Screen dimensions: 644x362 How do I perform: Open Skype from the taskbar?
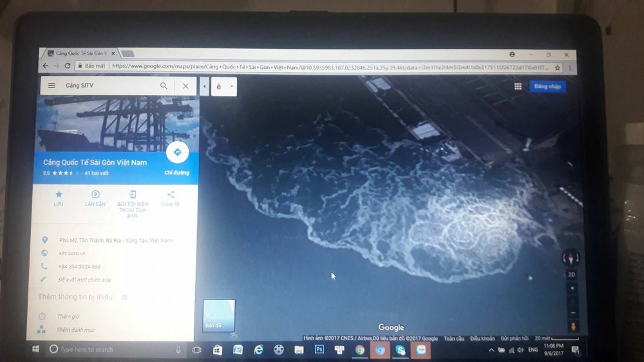tap(401, 350)
